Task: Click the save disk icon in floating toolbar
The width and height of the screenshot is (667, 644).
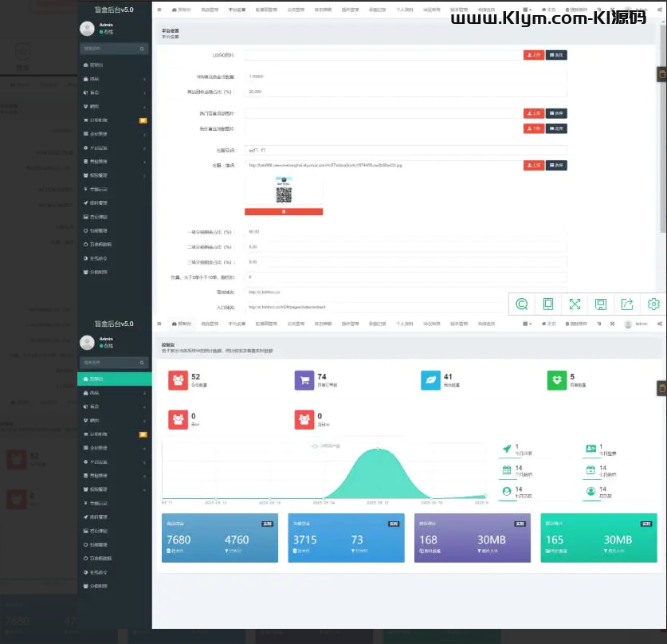Action: (601, 304)
